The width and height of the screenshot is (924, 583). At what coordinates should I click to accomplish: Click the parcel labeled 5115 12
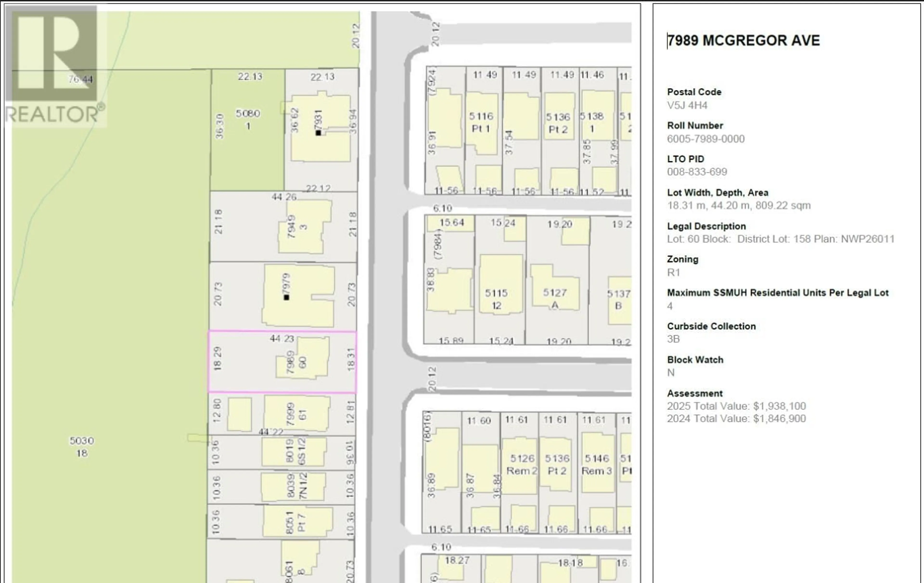click(x=500, y=280)
